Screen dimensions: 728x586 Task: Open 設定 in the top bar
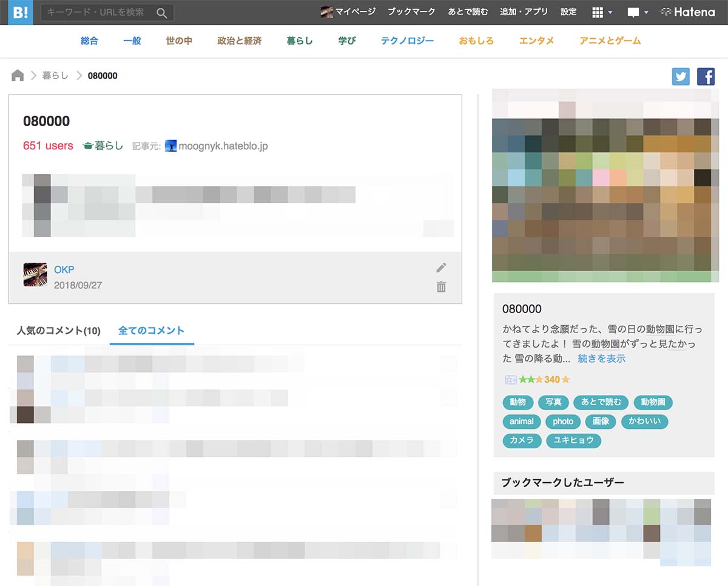pos(568,12)
